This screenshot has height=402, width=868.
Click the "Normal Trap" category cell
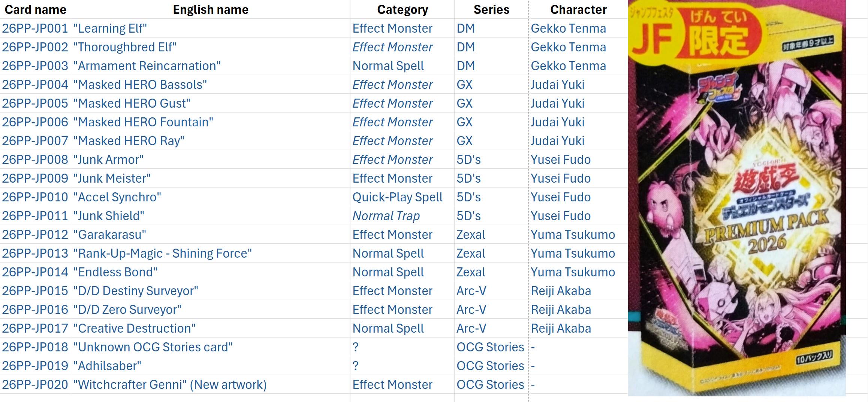pos(386,216)
